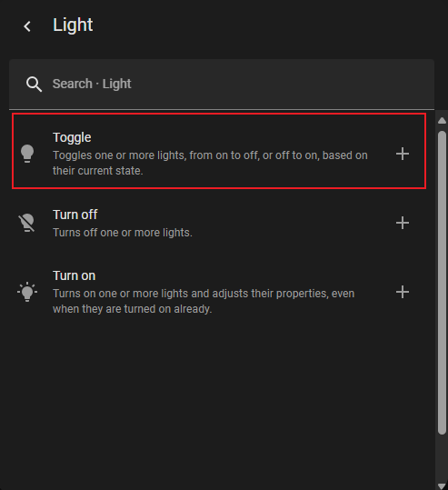
Task: Click the 'Turns off one or more lights' text
Action: pos(123,233)
